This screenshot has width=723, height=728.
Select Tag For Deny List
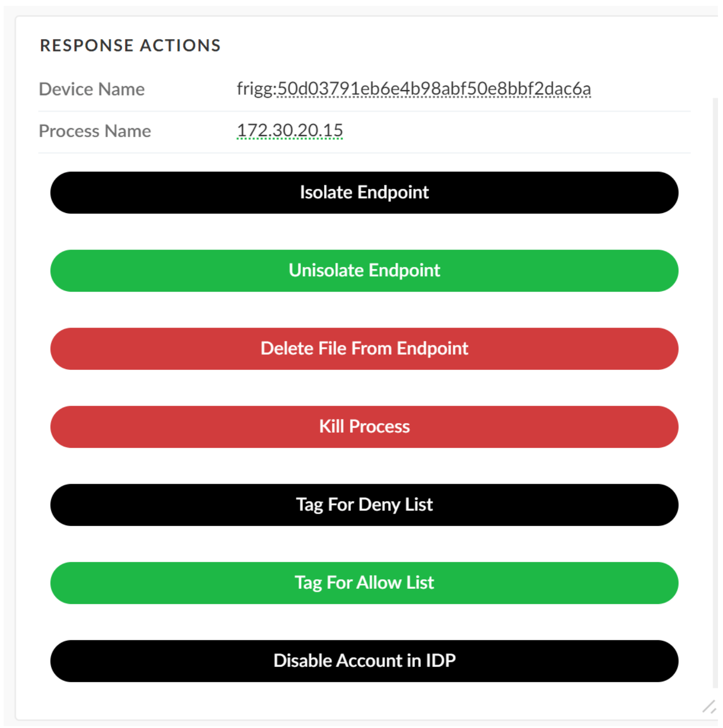click(364, 505)
